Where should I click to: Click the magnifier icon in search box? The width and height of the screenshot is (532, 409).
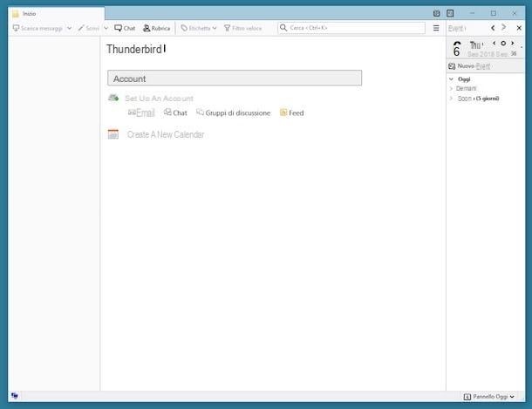pyautogui.click(x=283, y=28)
